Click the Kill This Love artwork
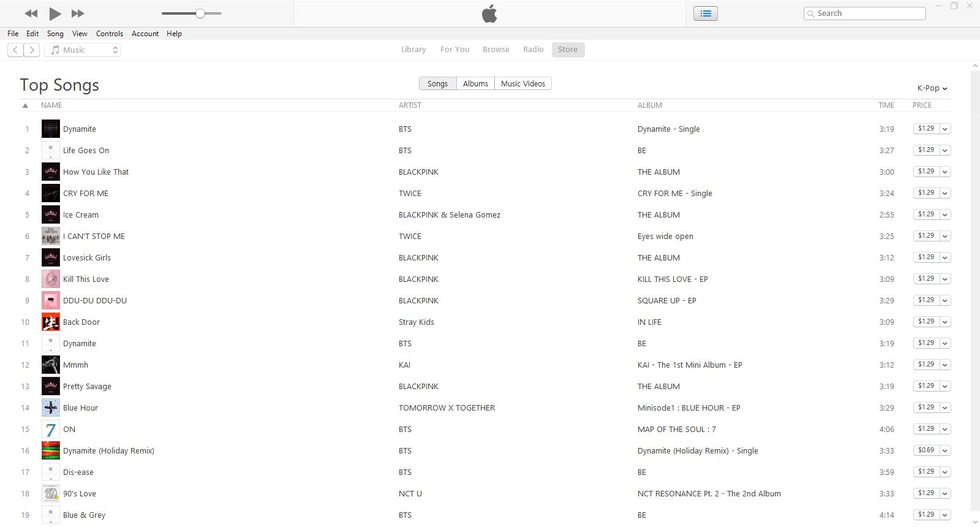 pos(50,279)
